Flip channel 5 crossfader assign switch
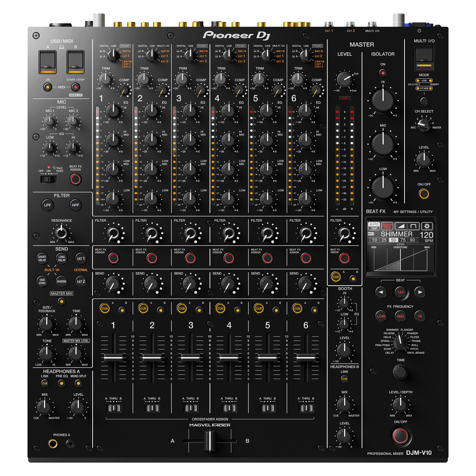Viewport: 476px width, 476px height. point(267,408)
